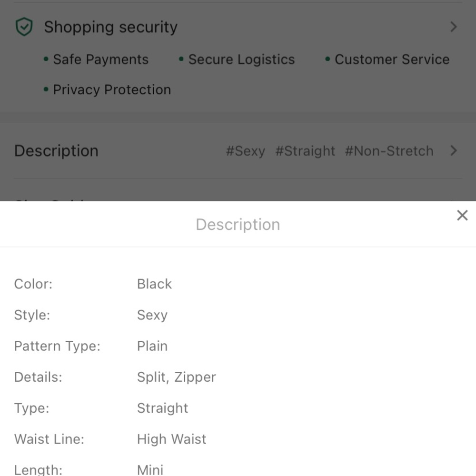
Task: Select the Style value Sexy
Action: pos(152,315)
